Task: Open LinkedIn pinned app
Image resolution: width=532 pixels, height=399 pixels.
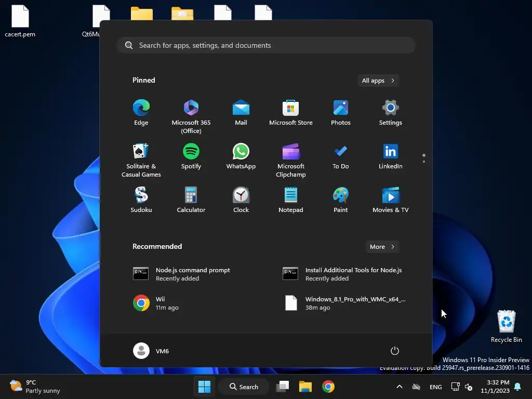Action: (x=391, y=156)
